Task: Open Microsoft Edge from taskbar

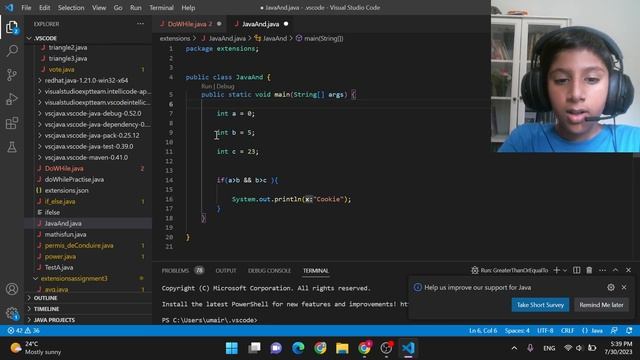Action: point(298,348)
